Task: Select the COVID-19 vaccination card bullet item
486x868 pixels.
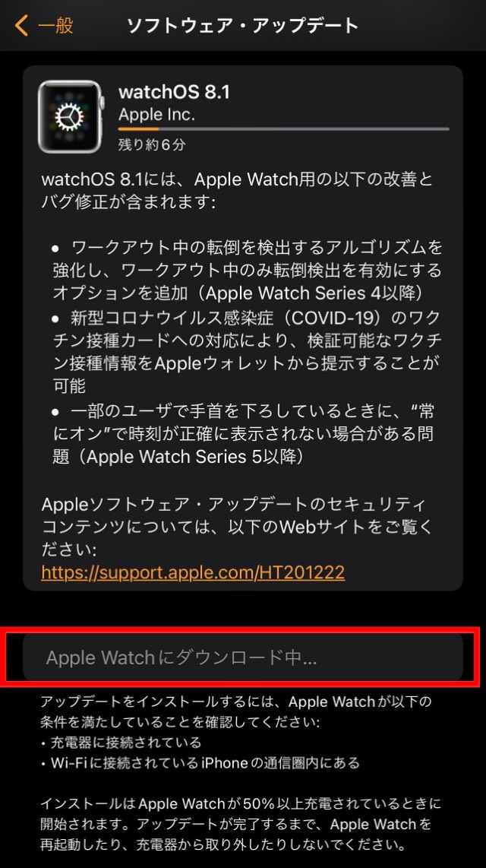Action: 248,351
